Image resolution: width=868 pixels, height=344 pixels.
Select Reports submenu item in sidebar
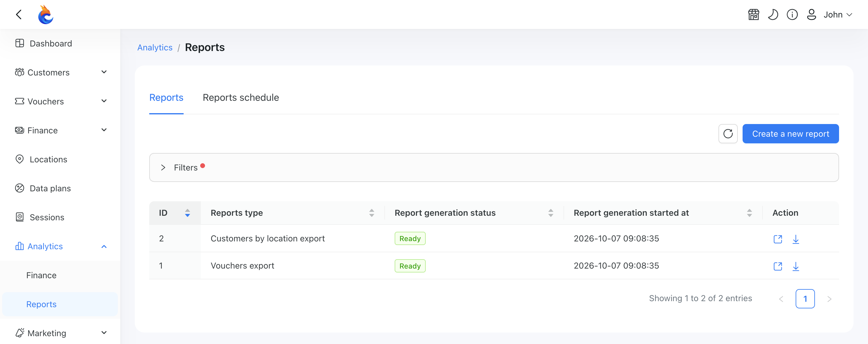click(x=60, y=304)
